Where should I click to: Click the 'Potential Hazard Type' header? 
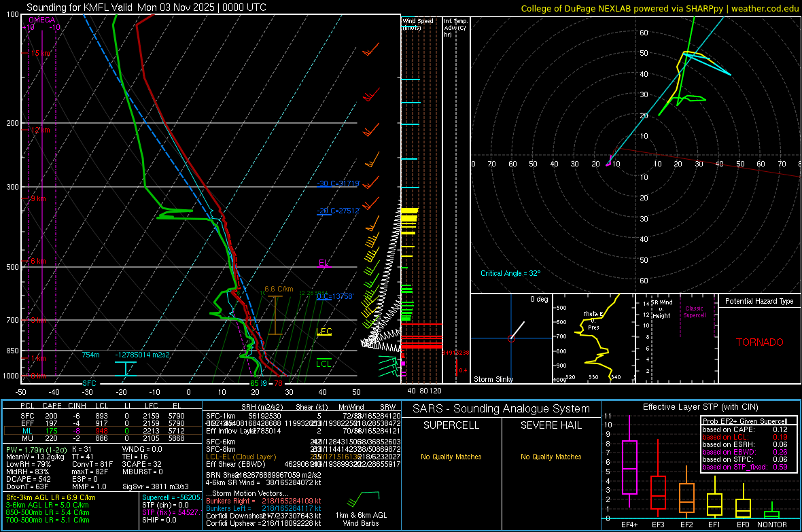pos(760,301)
